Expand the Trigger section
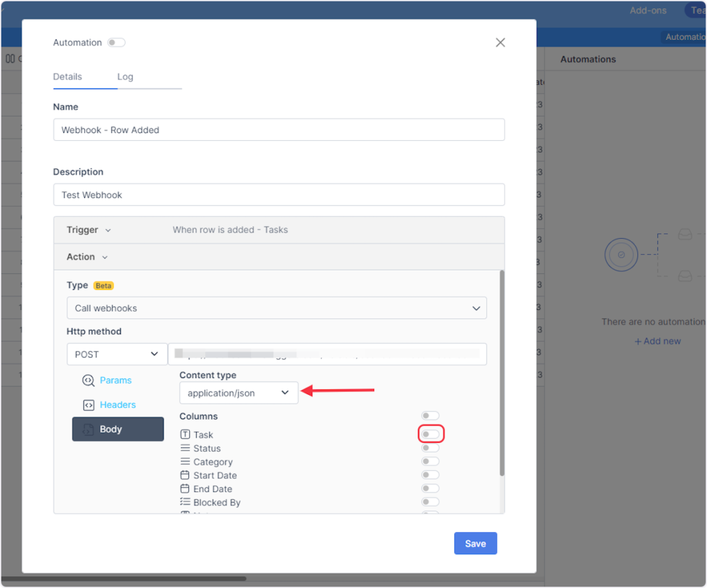The width and height of the screenshot is (707, 588). pyautogui.click(x=88, y=230)
